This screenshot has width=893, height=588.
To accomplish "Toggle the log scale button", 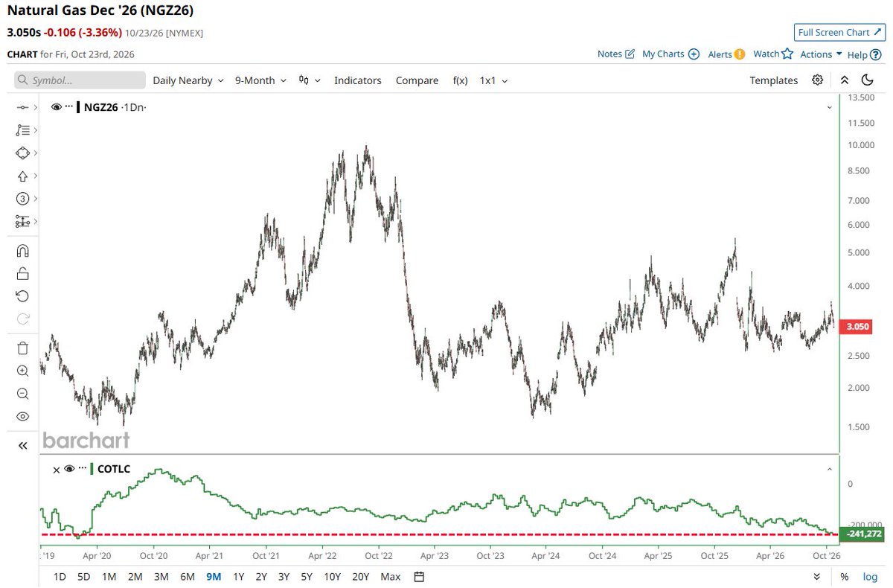I will (x=870, y=577).
